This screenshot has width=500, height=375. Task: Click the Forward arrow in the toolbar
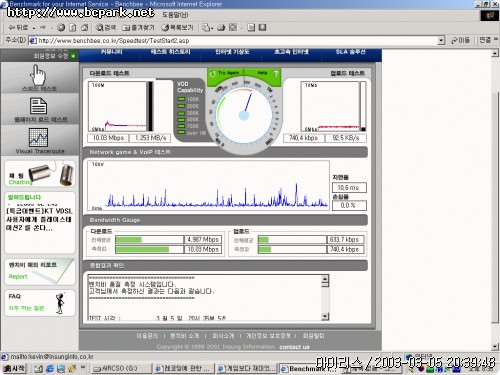coord(43,28)
